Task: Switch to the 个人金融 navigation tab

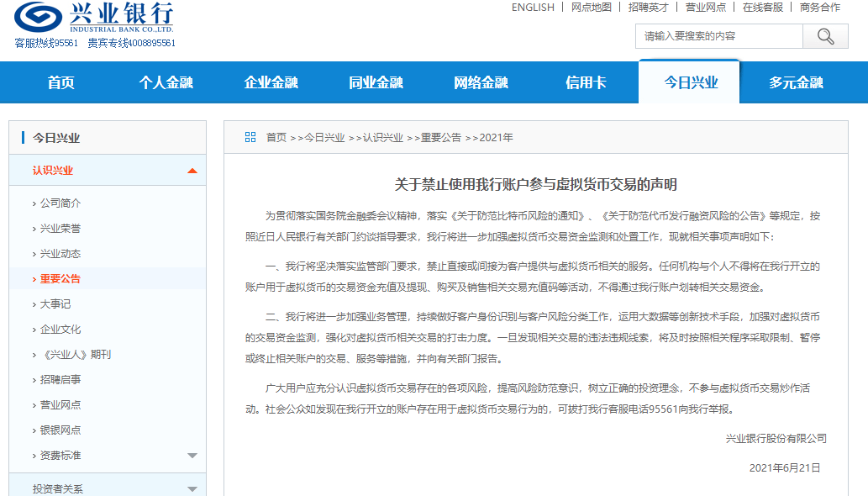Action: (x=166, y=82)
